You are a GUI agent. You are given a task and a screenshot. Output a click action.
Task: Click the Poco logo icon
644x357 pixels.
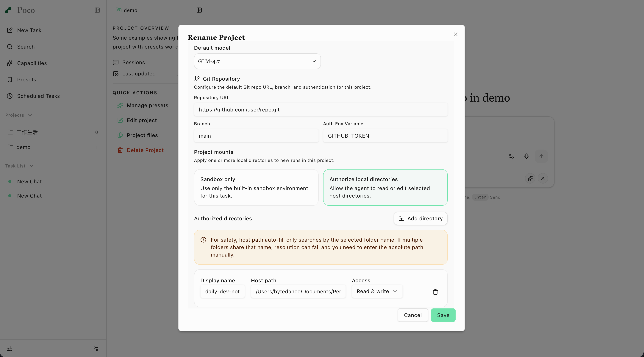8,10
